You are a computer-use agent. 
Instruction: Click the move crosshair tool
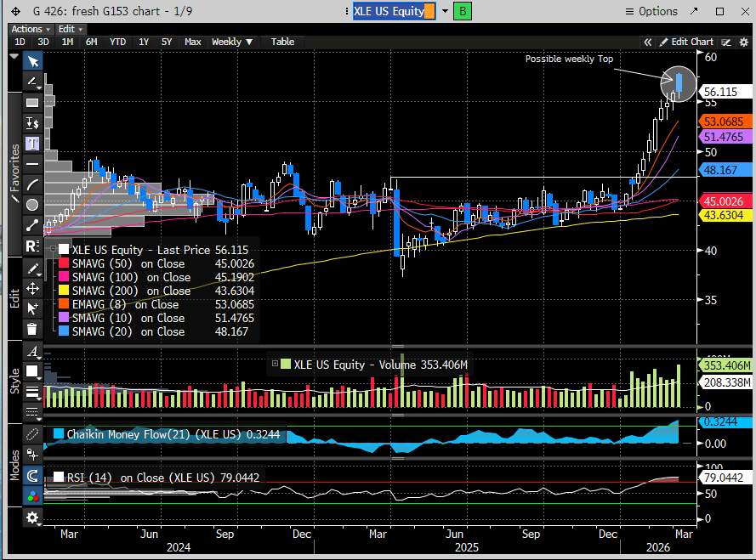point(32,288)
